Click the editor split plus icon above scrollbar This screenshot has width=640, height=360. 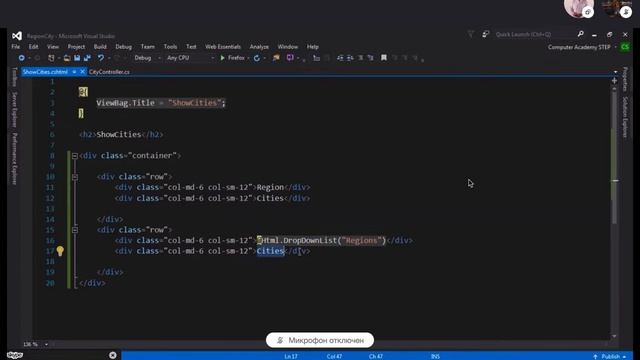[614, 81]
